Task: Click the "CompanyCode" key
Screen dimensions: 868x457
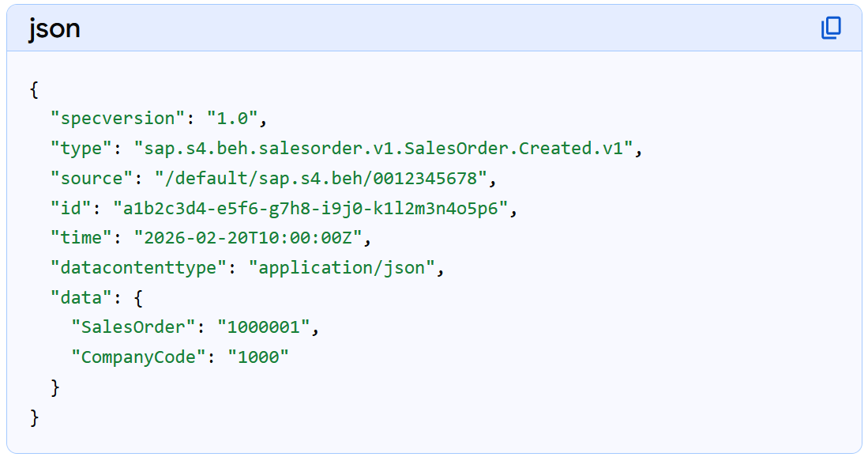Action: pyautogui.click(x=138, y=357)
